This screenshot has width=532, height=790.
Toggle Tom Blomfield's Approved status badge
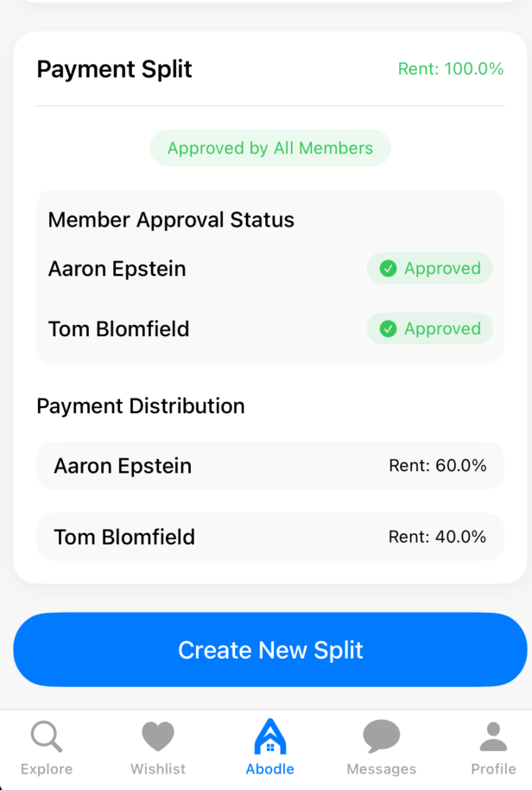coord(430,328)
